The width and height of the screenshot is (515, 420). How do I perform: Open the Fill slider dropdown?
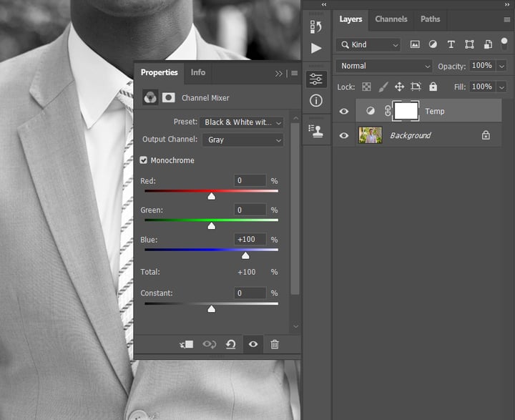(501, 87)
